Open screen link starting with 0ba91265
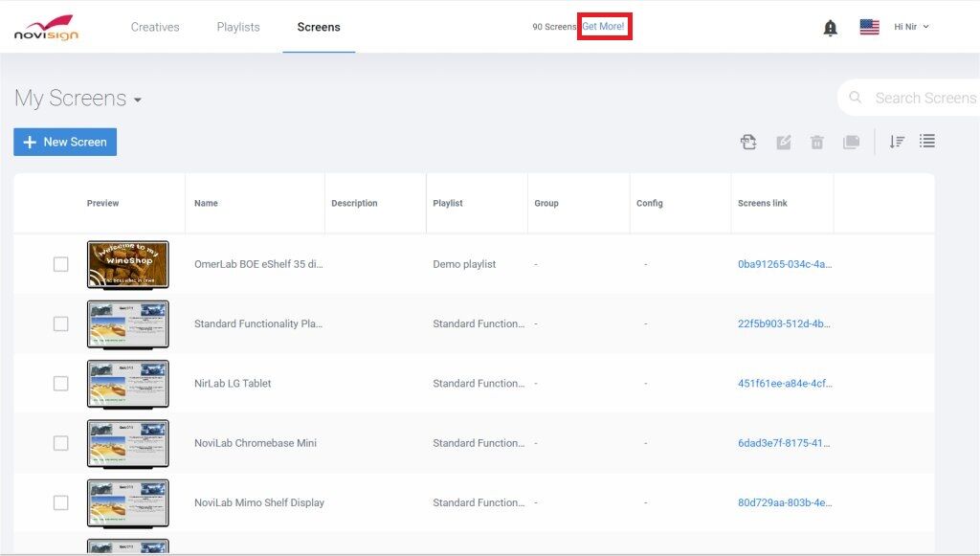 point(785,264)
